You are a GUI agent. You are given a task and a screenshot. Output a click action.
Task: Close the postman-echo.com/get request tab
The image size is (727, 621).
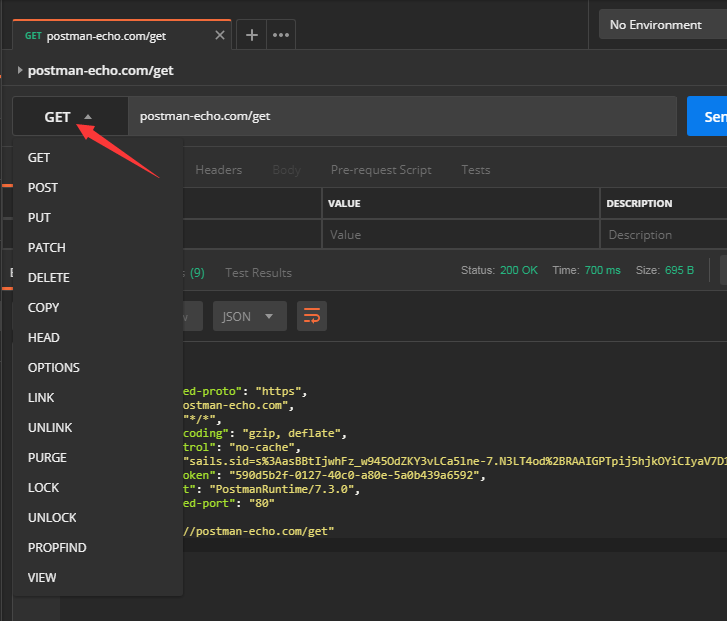coord(220,35)
